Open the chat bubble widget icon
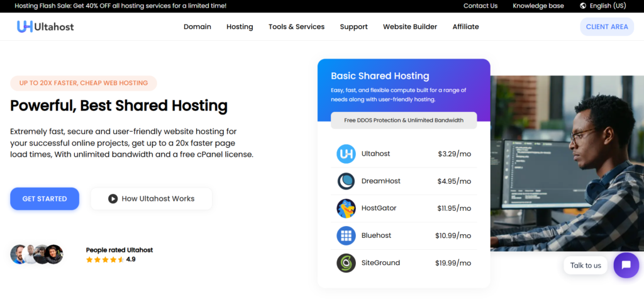This screenshot has height=299, width=644. point(626,265)
